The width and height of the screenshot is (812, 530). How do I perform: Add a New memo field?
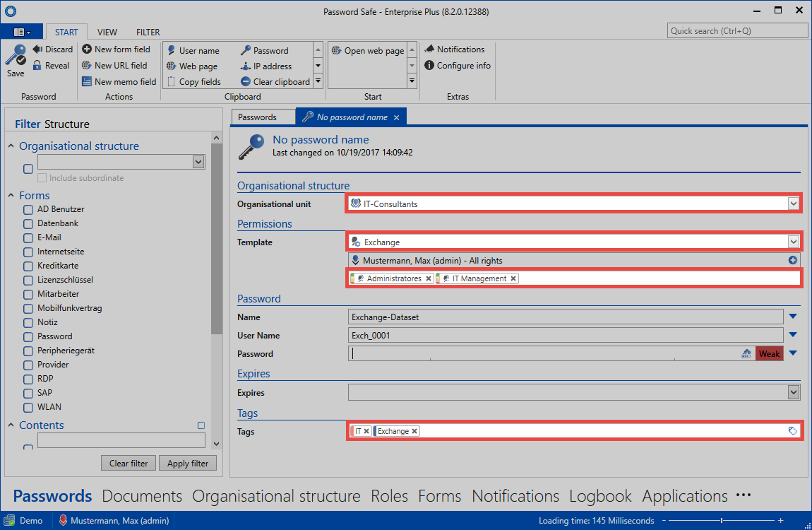119,81
